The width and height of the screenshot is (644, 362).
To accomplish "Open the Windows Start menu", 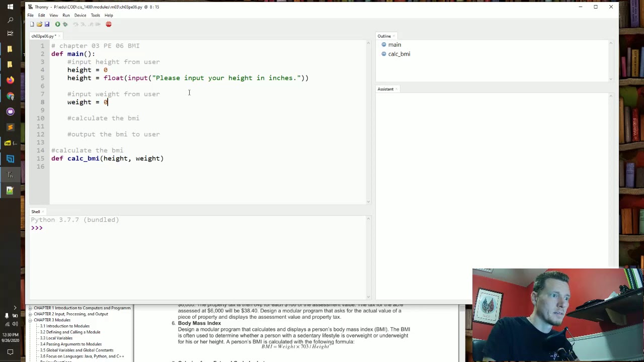I will coord(10,7).
